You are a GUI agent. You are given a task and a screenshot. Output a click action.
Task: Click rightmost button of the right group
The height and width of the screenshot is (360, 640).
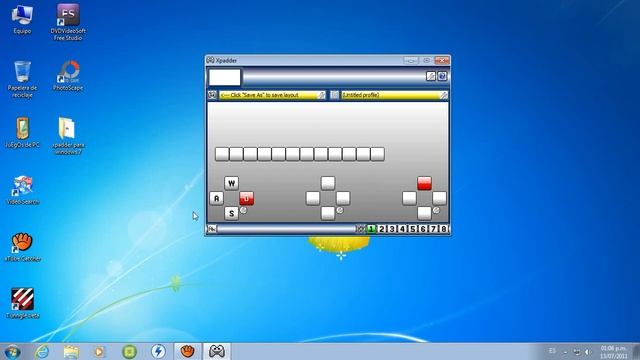439,198
